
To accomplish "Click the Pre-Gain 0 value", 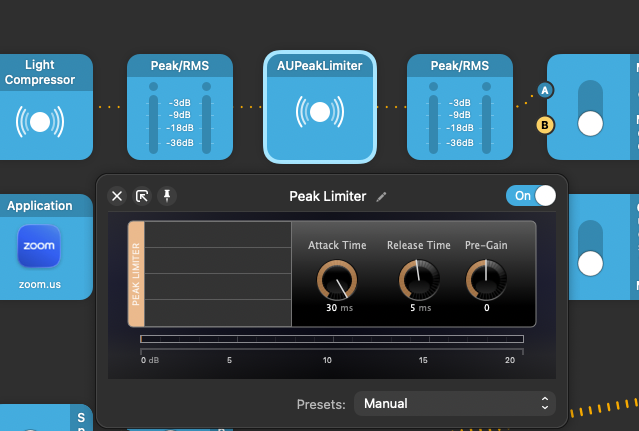I will (487, 308).
